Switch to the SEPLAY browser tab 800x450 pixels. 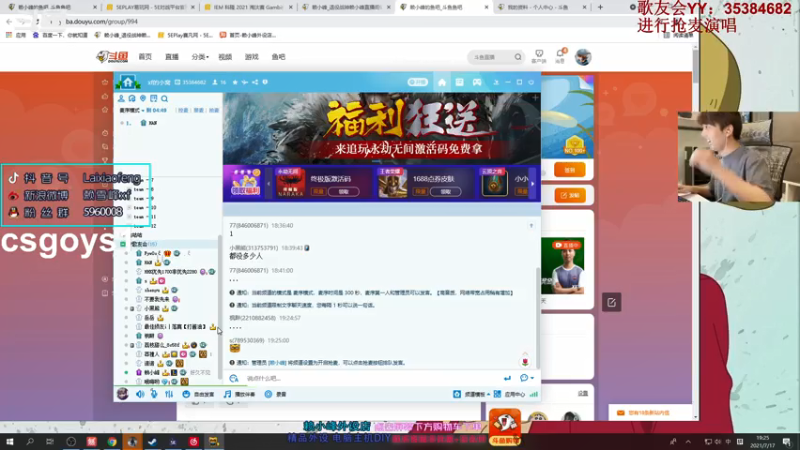click(150, 7)
